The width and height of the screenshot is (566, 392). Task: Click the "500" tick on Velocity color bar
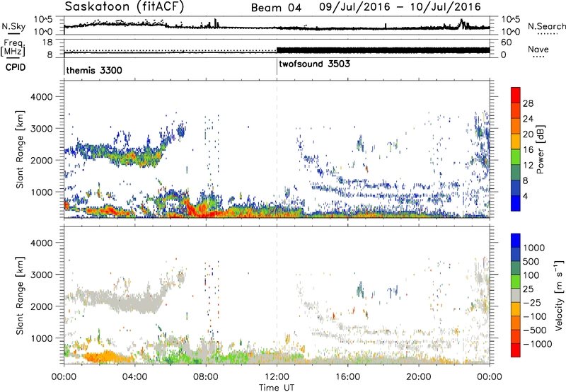click(530, 262)
